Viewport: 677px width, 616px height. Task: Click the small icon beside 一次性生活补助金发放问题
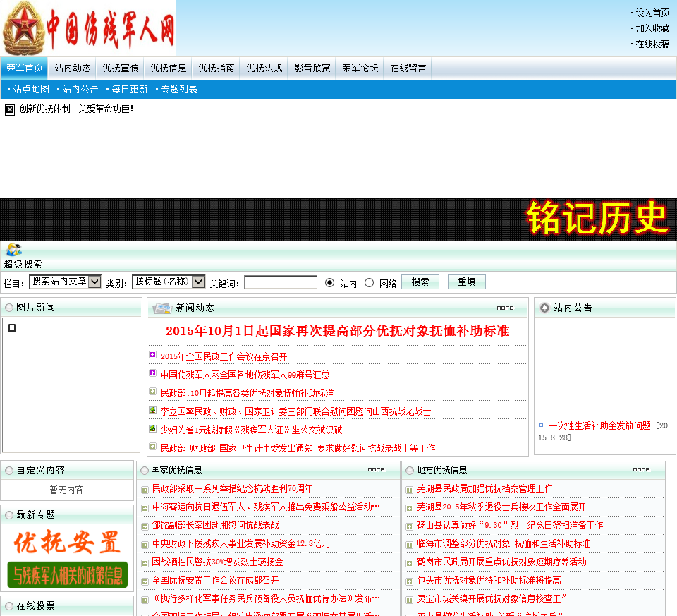pos(541,425)
